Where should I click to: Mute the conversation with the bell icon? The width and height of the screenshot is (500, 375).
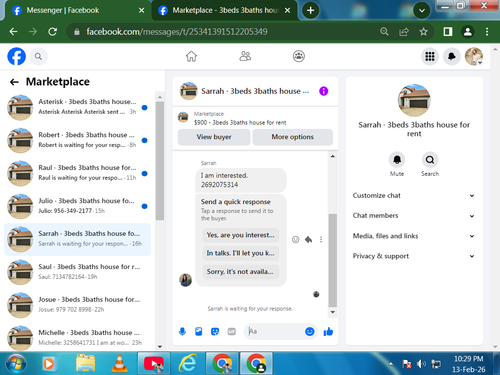[x=397, y=160]
